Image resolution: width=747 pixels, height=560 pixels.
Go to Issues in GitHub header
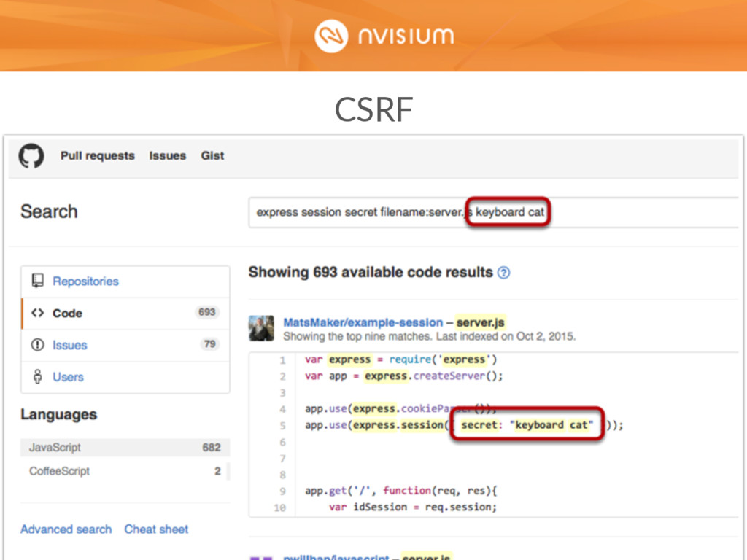click(x=168, y=156)
